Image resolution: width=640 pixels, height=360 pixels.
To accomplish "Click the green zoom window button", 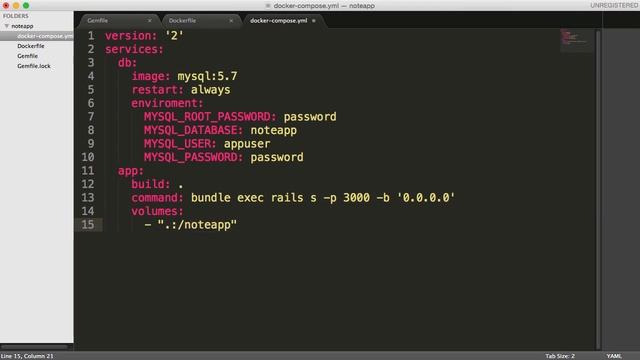I will point(26,5).
